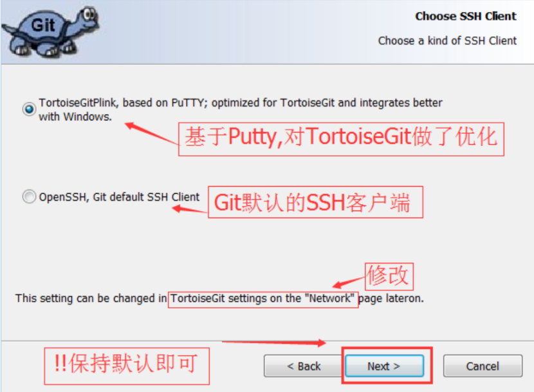
Task: Click the boxed "TortoiseGit settings on the Network" text
Action: (x=263, y=299)
